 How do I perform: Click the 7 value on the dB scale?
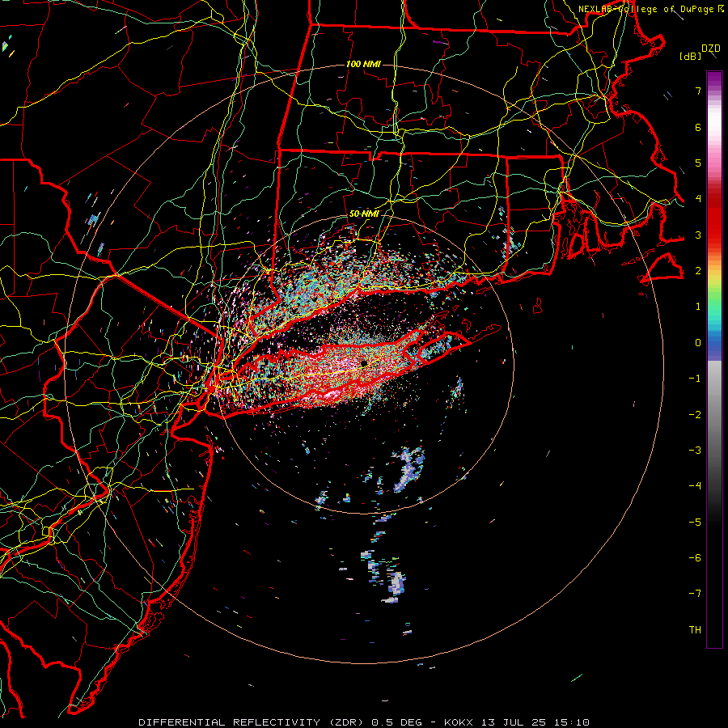click(x=698, y=91)
